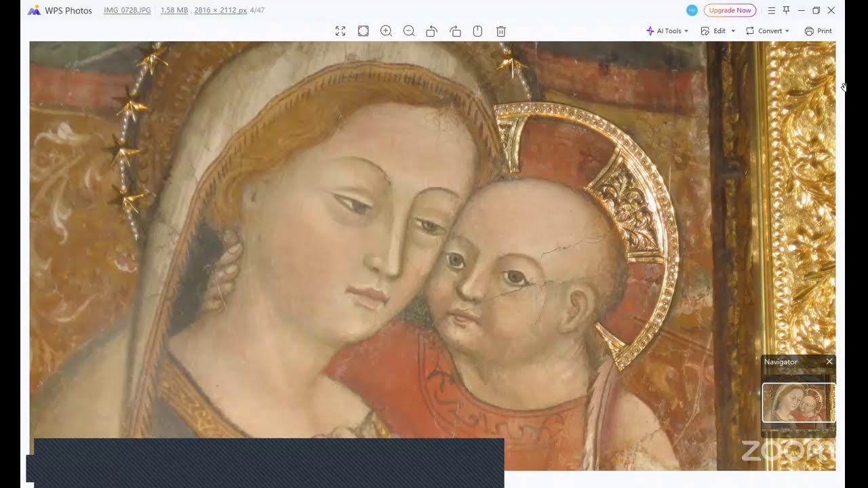Zoom out of the photo
This screenshot has width=868, height=488.
click(x=409, y=31)
